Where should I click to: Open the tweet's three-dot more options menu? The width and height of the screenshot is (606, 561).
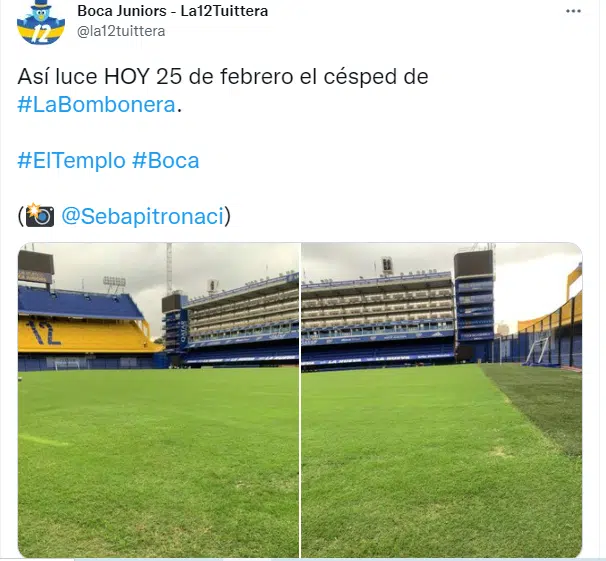(x=573, y=11)
